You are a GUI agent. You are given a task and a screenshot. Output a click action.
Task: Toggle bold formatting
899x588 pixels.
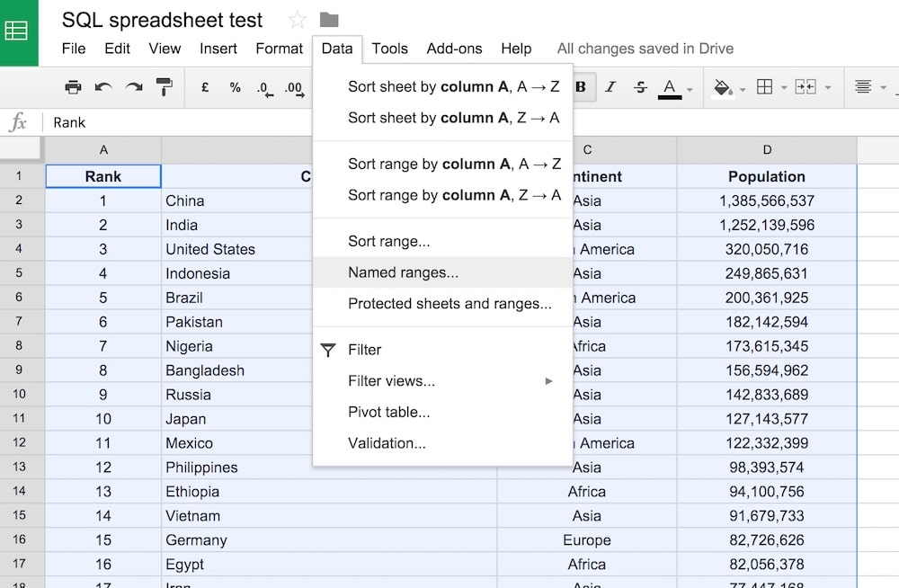(581, 87)
